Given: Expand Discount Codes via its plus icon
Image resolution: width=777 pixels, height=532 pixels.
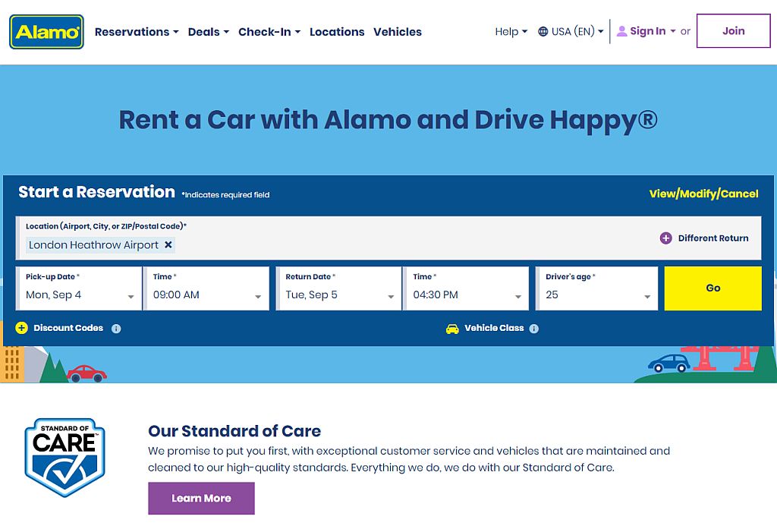Looking at the screenshot, I should (21, 328).
